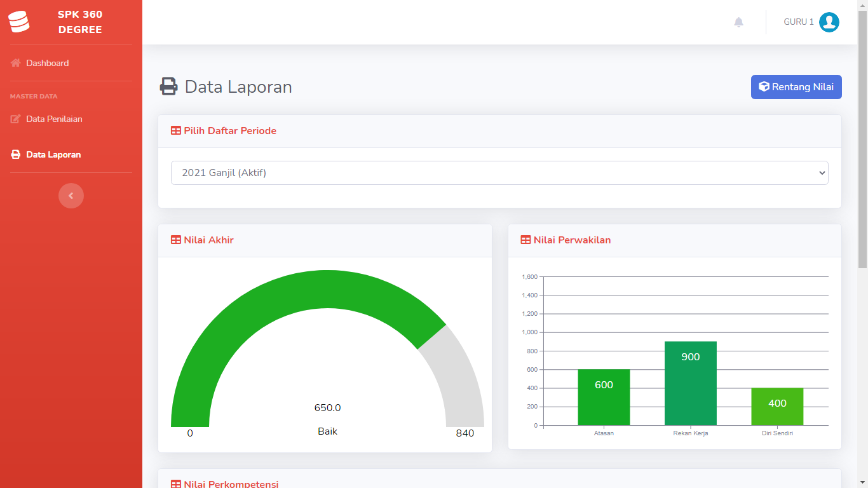The height and width of the screenshot is (488, 868).
Task: Click the table icon beside Pilih Daftar Periode
Action: [176, 131]
